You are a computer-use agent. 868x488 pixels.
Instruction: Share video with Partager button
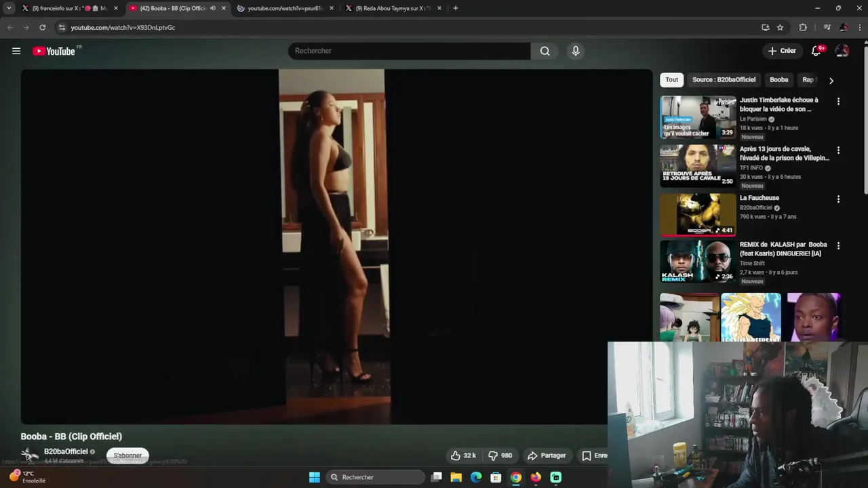point(547,455)
